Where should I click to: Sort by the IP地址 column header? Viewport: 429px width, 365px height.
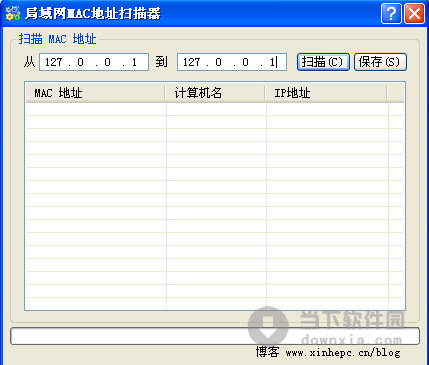coord(326,93)
